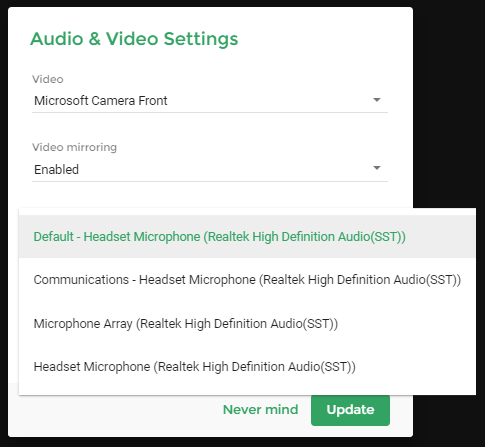Click the Enabled value under Video mirroring
The width and height of the screenshot is (485, 447).
click(x=56, y=170)
